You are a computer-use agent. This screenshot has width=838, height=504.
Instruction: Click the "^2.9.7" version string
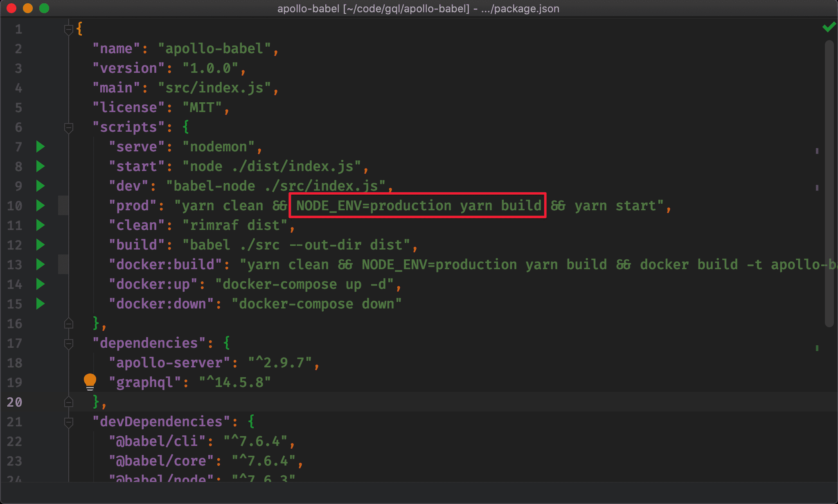pyautogui.click(x=280, y=363)
